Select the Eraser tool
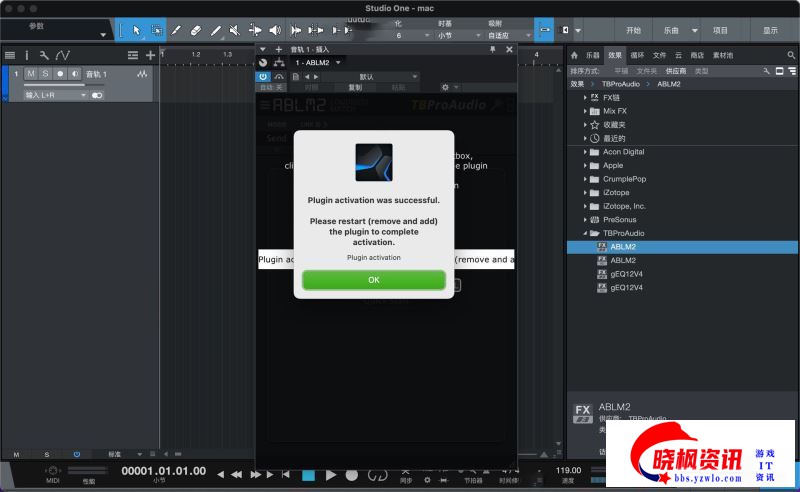Screen dimensions: 800x492 pyautogui.click(x=195, y=30)
